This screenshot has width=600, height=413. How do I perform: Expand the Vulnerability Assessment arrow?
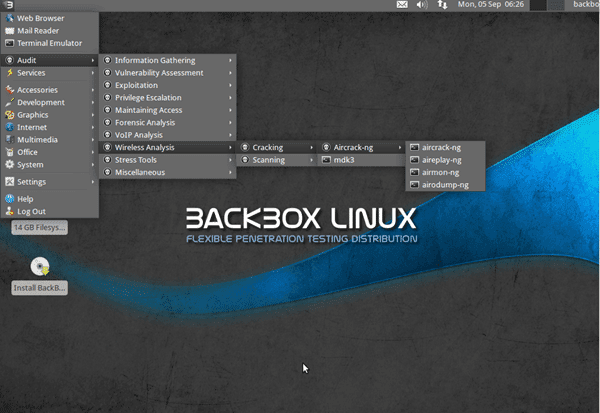(230, 73)
